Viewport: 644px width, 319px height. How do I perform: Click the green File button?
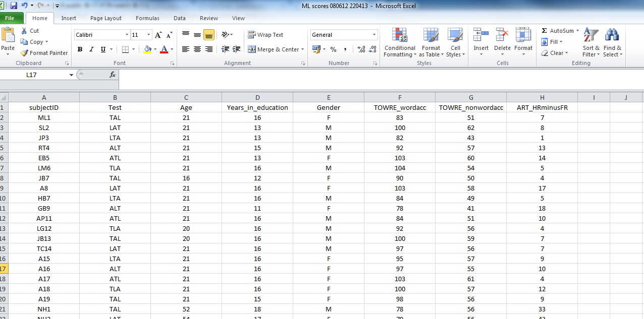(11, 18)
